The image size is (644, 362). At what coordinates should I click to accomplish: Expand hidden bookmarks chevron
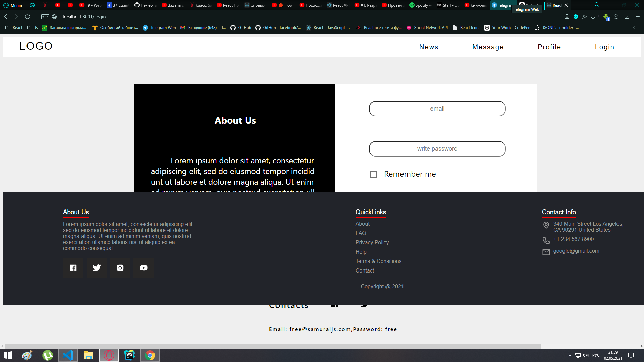click(x=634, y=28)
